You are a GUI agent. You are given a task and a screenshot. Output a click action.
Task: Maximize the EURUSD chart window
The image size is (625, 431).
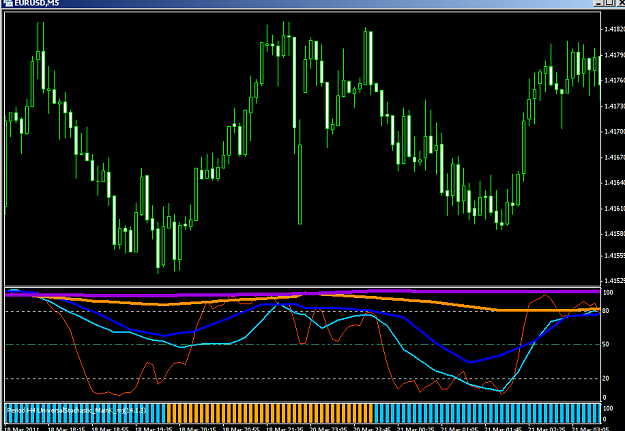(609, 3)
